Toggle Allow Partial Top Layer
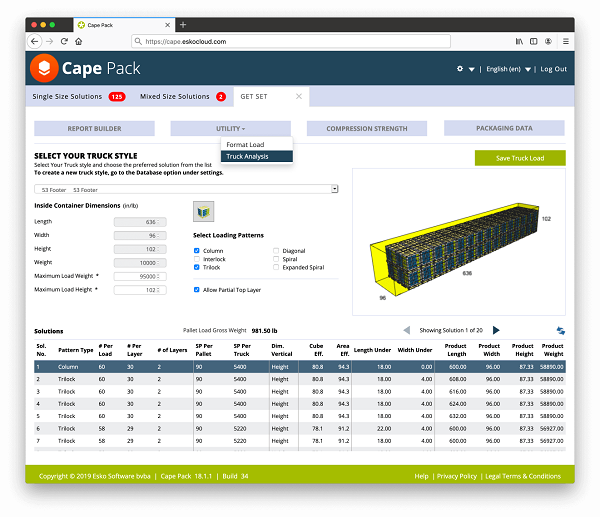600x517 pixels. coord(196,289)
